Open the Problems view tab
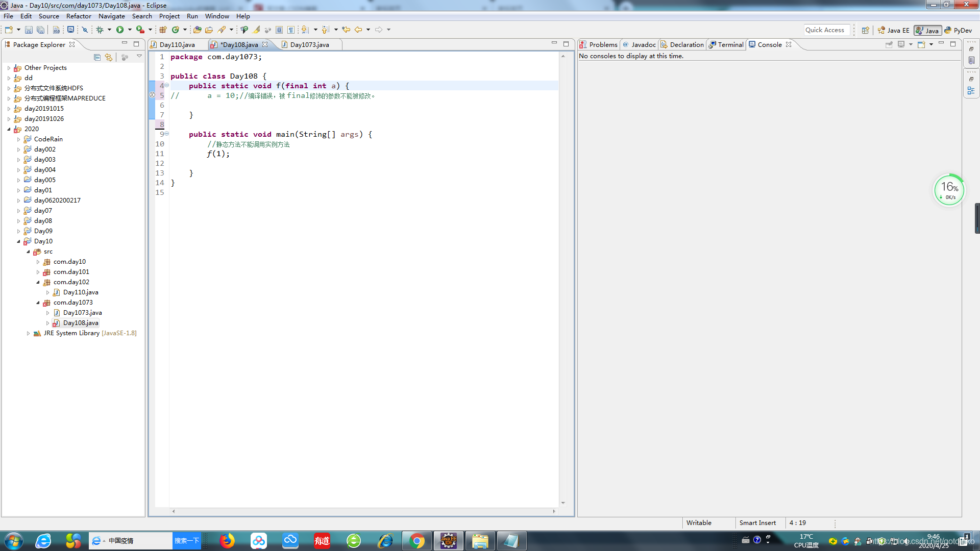 pos(599,44)
